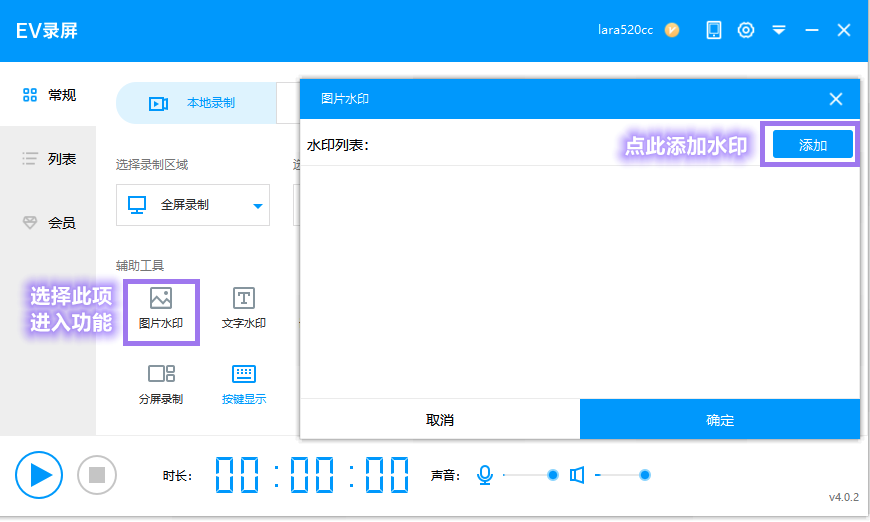Screen dimensions: 870x522
Task: Toggle the 按键显示 keystroke display tool
Action: [x=244, y=384]
